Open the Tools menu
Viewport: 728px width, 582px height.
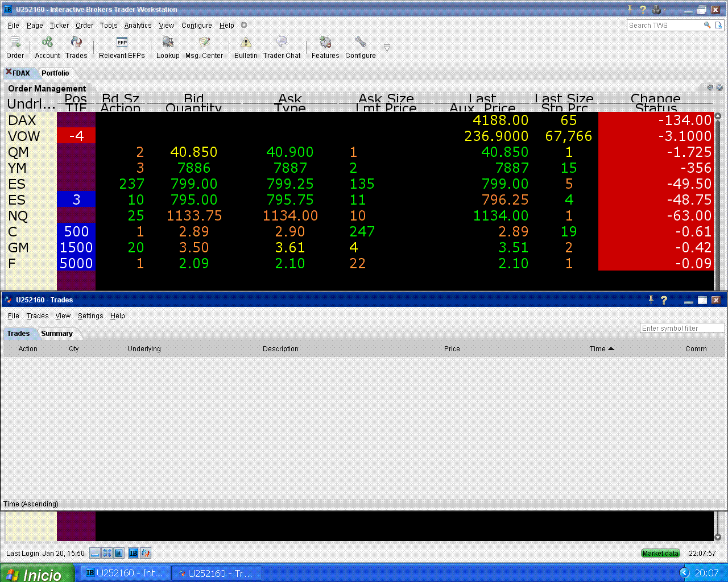[109, 26]
